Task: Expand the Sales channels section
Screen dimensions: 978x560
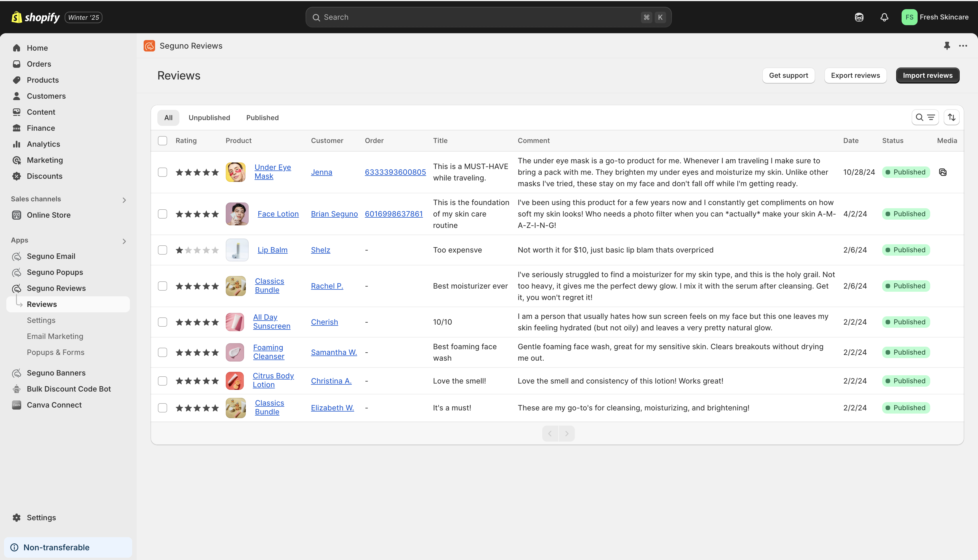Action: 124,200
